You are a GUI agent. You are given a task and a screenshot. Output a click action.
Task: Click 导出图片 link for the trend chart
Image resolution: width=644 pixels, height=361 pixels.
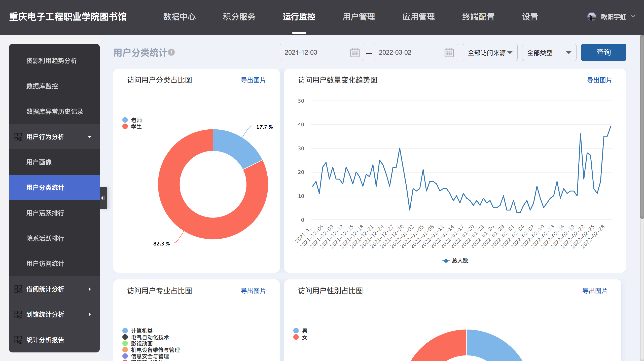[x=599, y=80]
